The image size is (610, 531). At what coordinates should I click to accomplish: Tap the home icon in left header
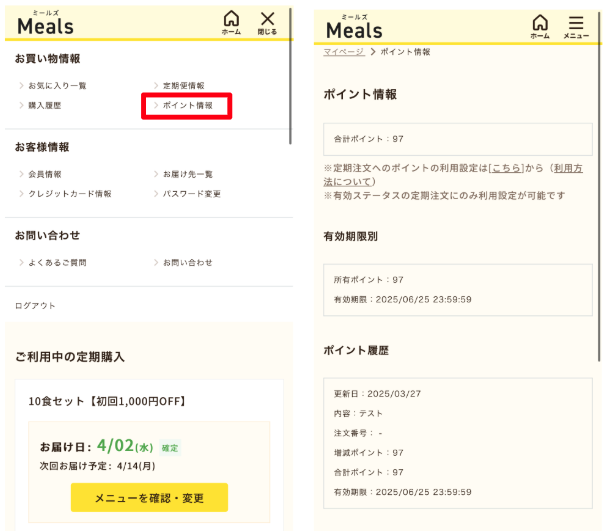click(231, 22)
